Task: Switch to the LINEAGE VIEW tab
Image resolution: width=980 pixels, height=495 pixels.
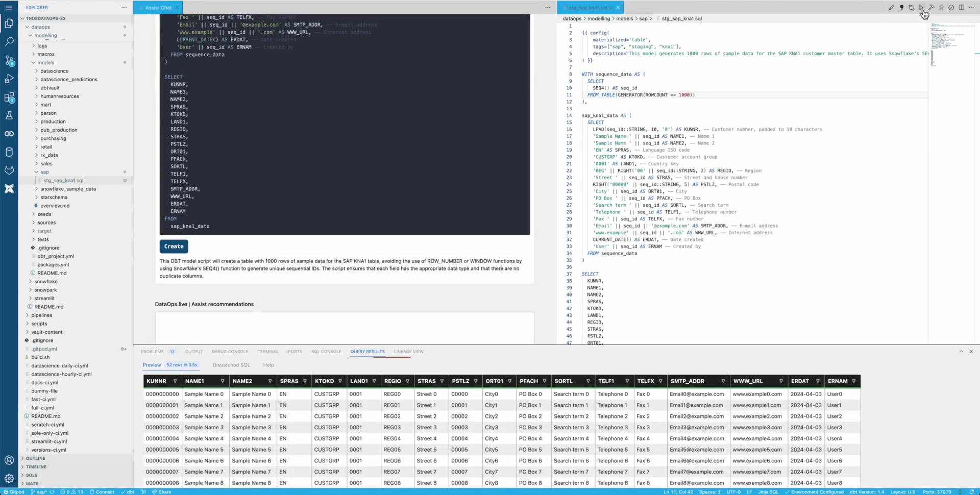Action: coord(408,351)
